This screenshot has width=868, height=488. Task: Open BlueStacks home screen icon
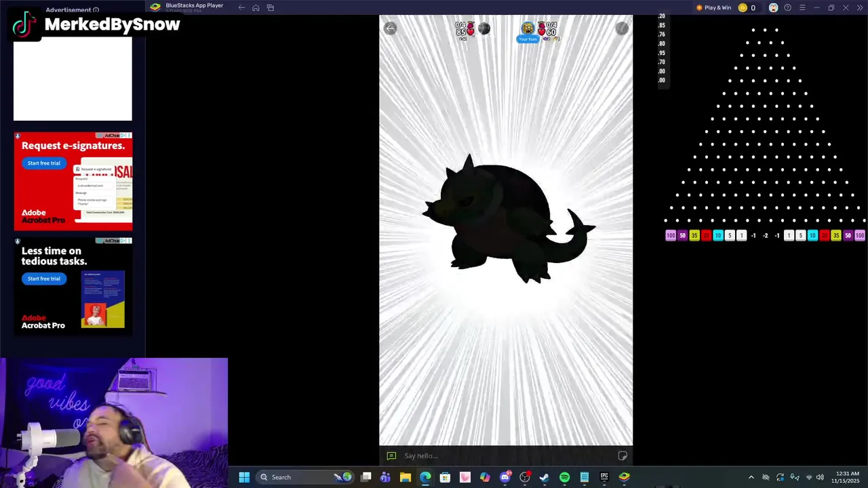[x=256, y=7]
